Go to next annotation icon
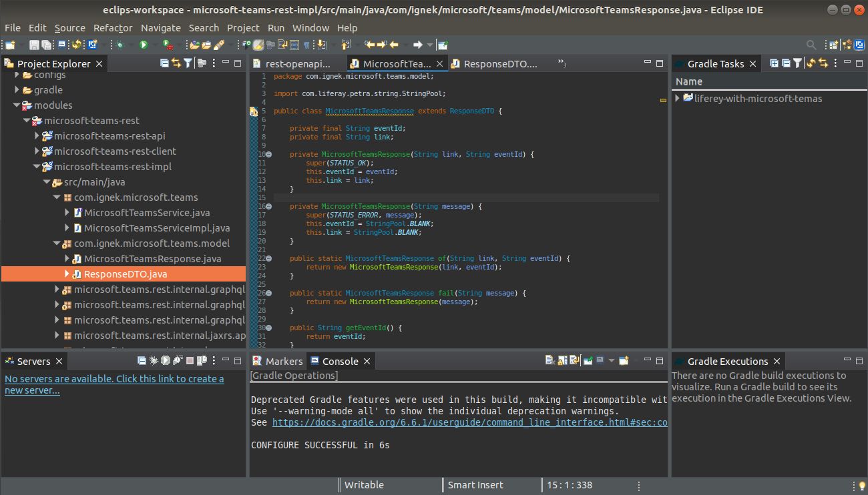Screen dimensions: 868x495 [x=321, y=45]
